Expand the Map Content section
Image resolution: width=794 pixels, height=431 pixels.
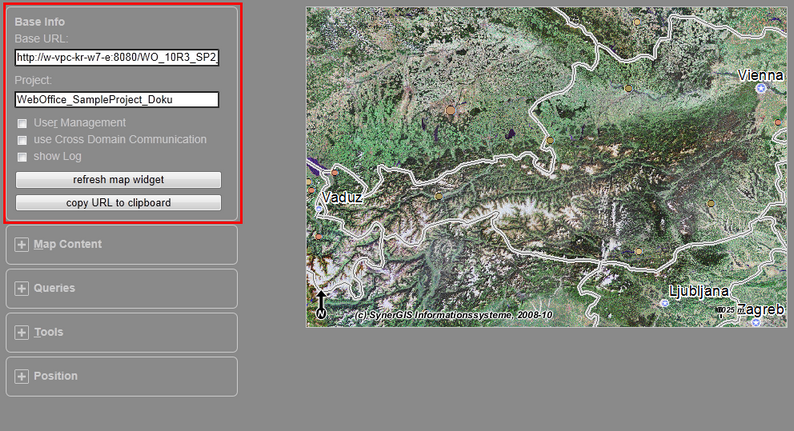pyautogui.click(x=21, y=245)
